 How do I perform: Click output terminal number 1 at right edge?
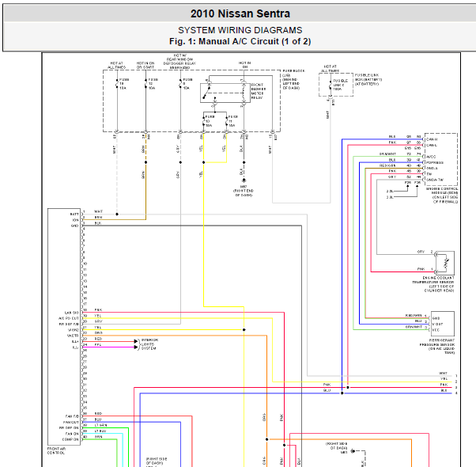click(x=456, y=376)
